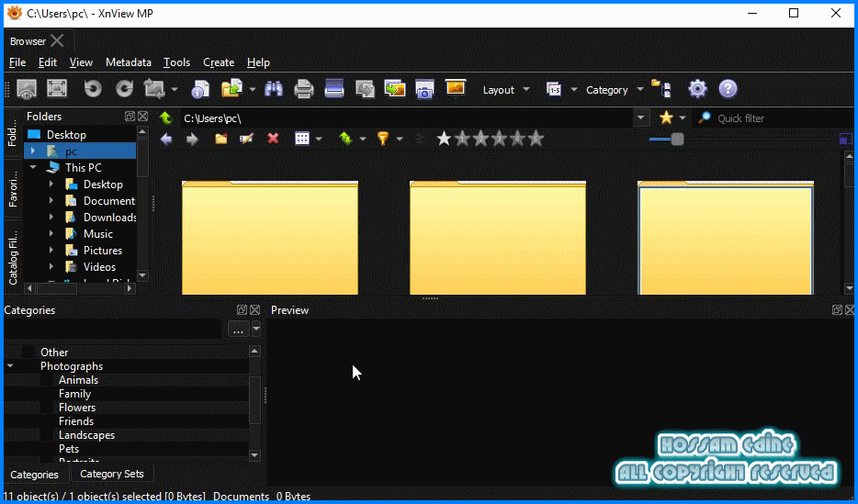Open the viewer mode icon in toolbar
Screen dimensions: 858x504
coord(27,88)
